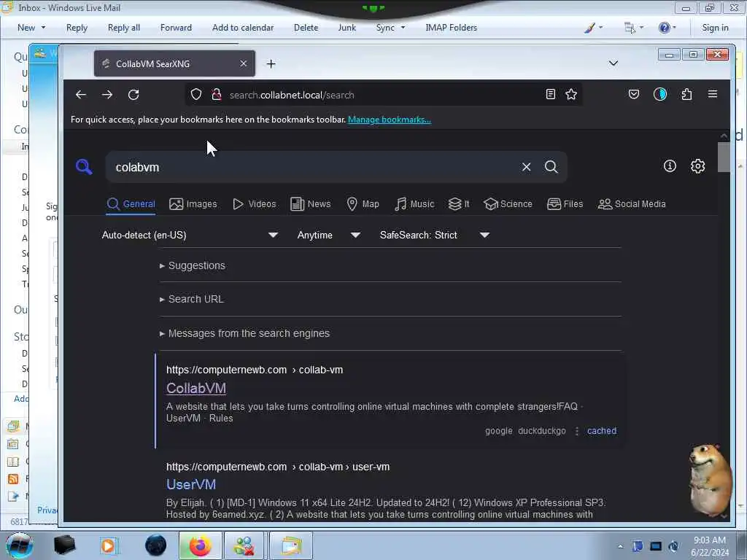This screenshot has height=560, width=747.
Task: Open the cached link for CollabVM result
Action: click(602, 430)
